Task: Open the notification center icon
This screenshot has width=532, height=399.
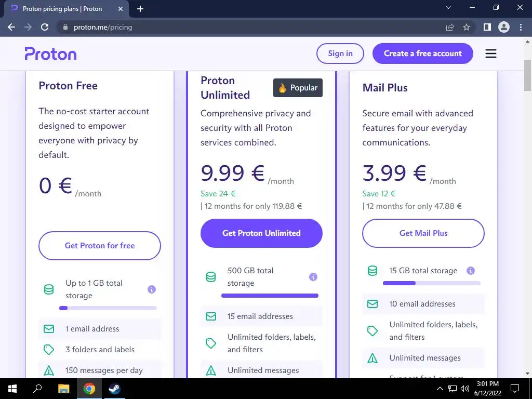Action: coord(515,389)
